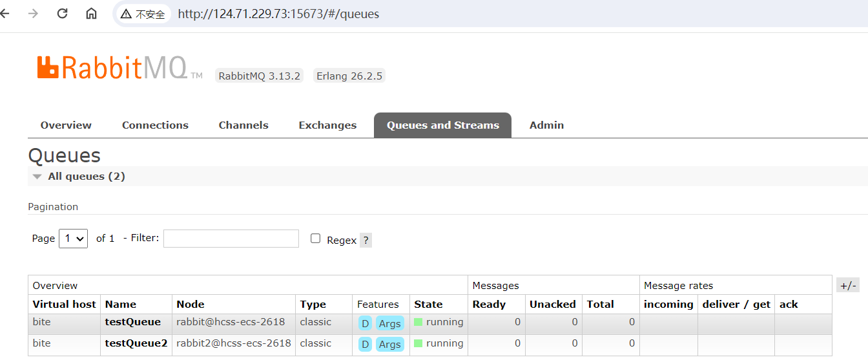Sort by the Node column header
This screenshot has height=364, width=868.
[x=191, y=305]
